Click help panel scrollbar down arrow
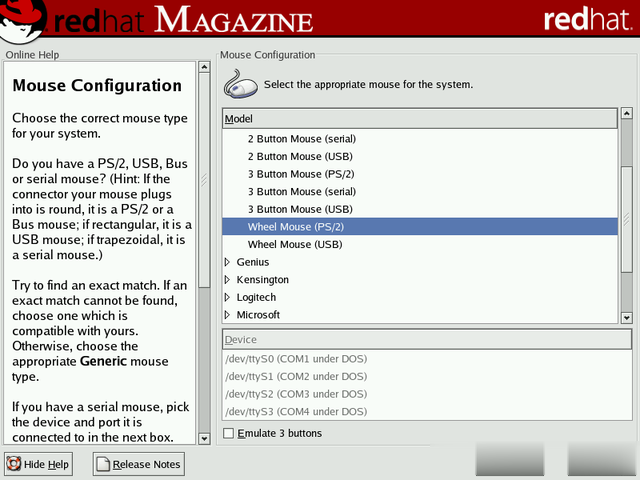 pyautogui.click(x=204, y=439)
